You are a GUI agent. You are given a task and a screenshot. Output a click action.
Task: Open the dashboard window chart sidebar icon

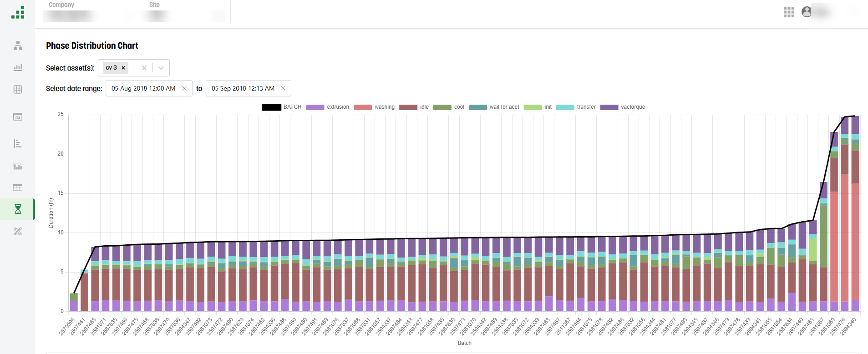[x=18, y=117]
